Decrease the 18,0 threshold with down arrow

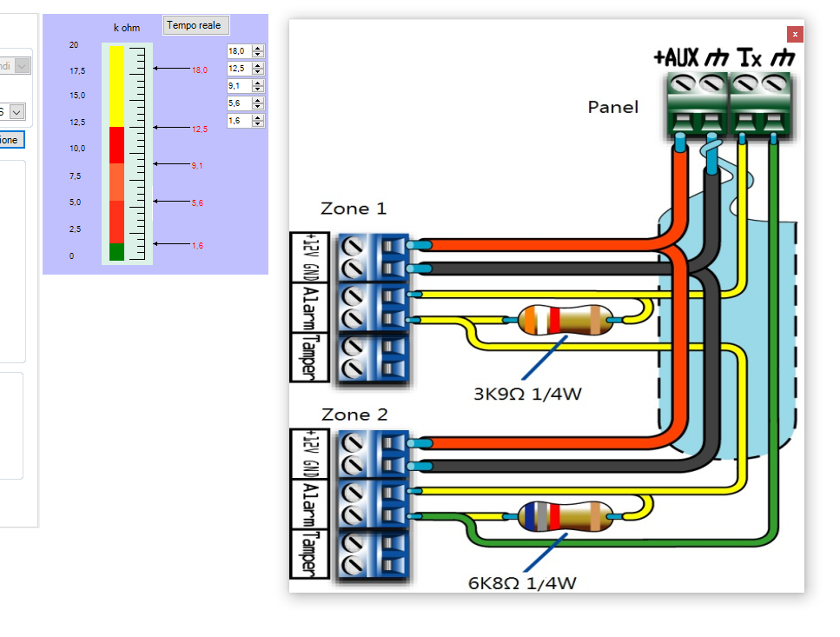pyautogui.click(x=258, y=55)
